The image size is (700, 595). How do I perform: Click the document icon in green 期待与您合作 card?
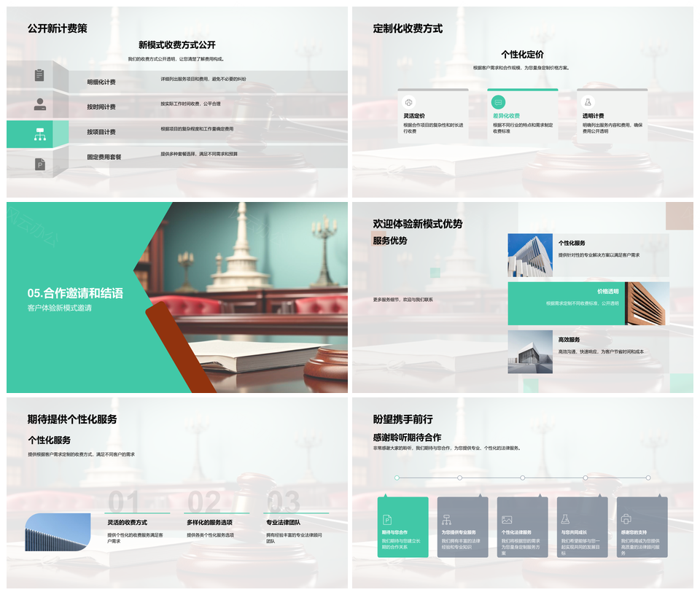click(387, 519)
